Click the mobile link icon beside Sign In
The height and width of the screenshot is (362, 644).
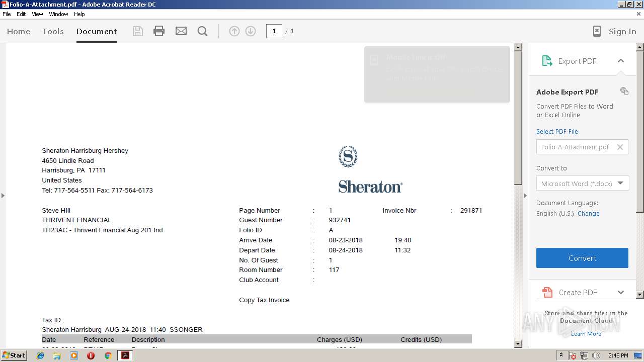pyautogui.click(x=597, y=31)
